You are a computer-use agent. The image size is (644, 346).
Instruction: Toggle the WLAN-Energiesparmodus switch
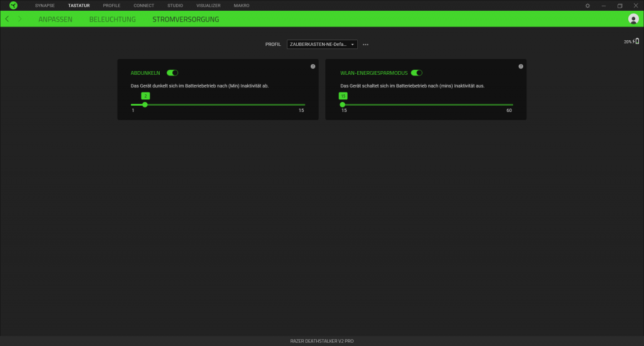(416, 73)
